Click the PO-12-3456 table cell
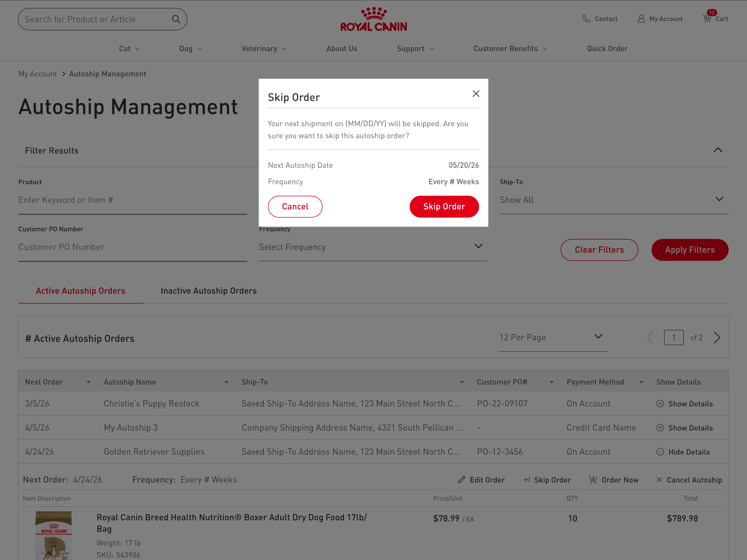Viewport: 747px width, 560px height. (x=499, y=452)
